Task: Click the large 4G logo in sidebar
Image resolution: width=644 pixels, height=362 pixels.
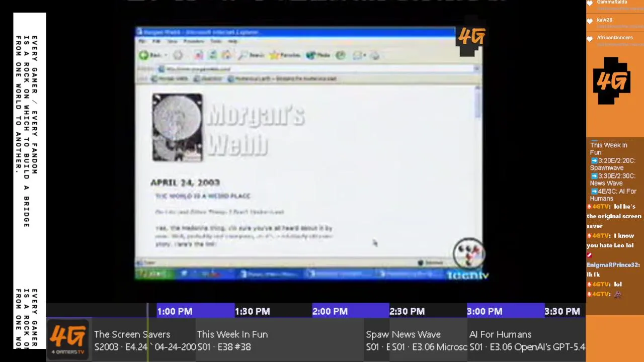Action: 612,81
